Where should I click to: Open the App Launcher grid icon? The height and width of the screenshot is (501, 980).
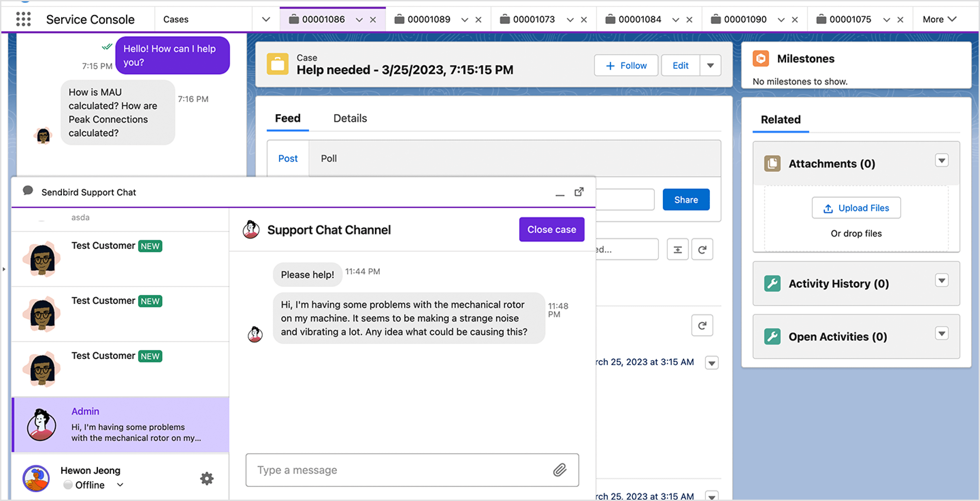click(23, 19)
